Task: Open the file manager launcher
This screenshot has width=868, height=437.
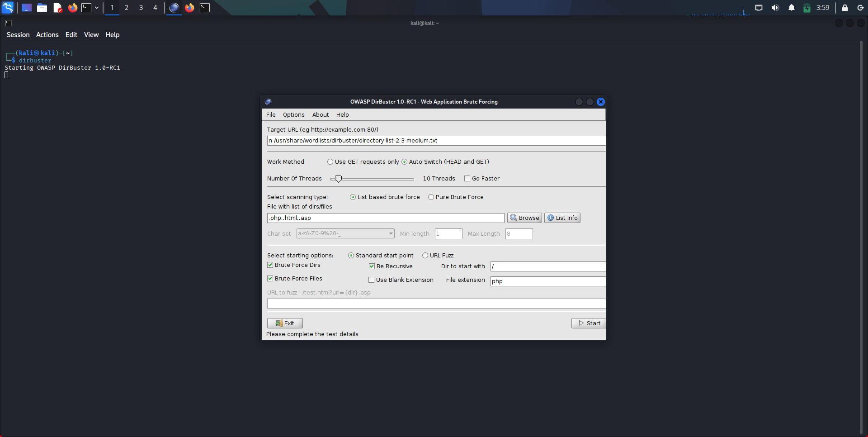Action: coord(42,8)
